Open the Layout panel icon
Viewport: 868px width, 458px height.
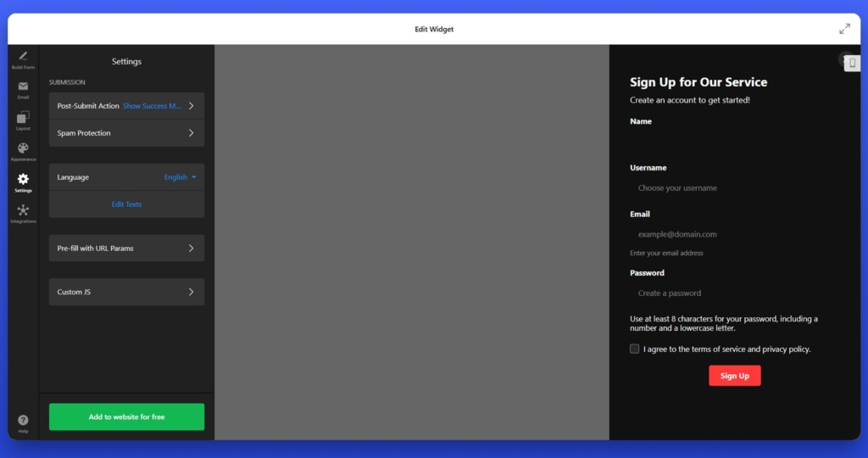point(23,117)
